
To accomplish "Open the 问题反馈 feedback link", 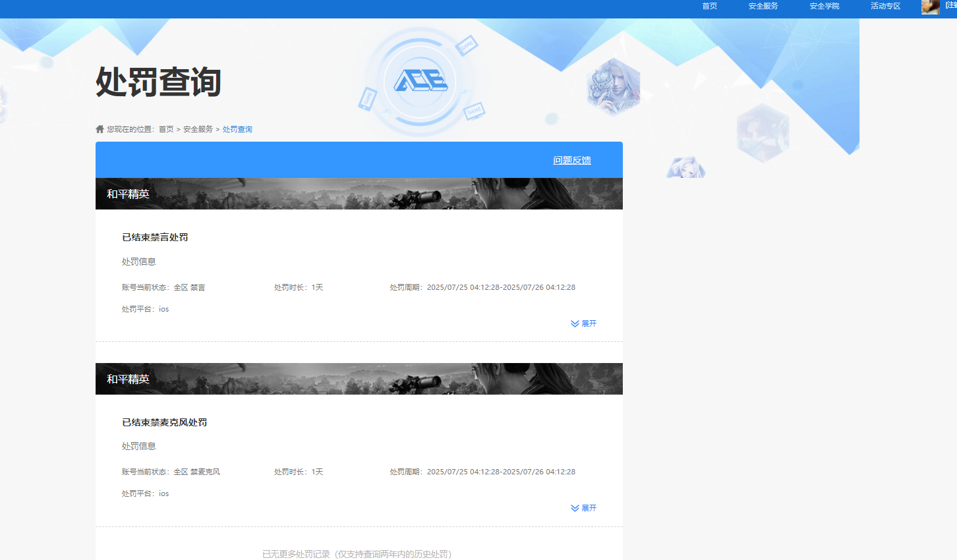I will pos(572,160).
